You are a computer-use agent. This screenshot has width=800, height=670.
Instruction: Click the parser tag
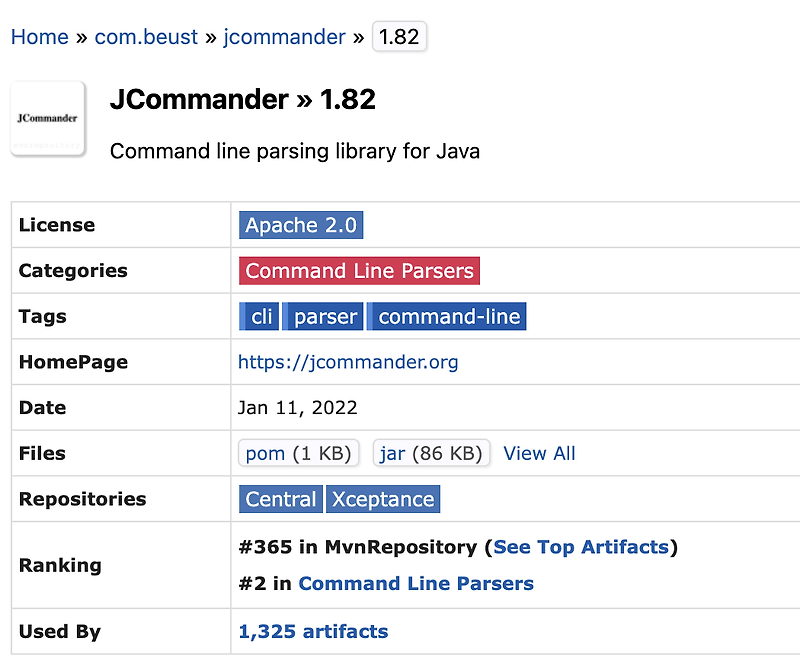323,316
